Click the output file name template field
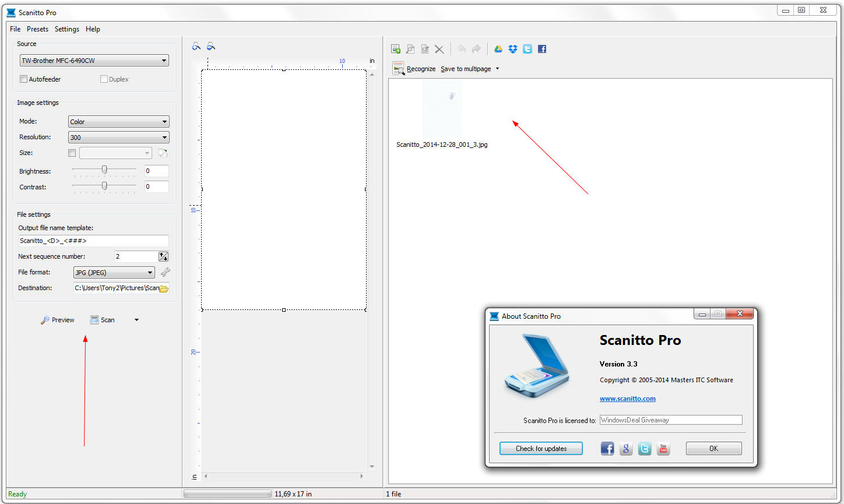The image size is (844, 504). click(x=93, y=241)
